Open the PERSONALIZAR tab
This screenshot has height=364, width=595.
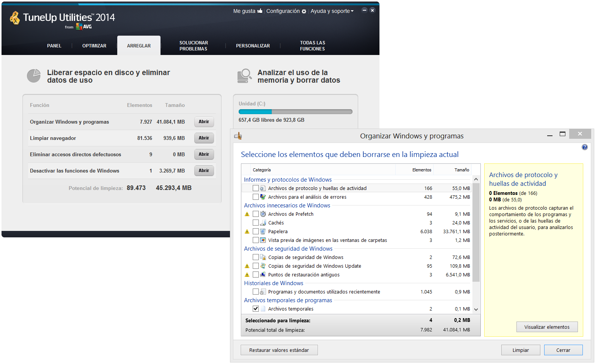(253, 46)
